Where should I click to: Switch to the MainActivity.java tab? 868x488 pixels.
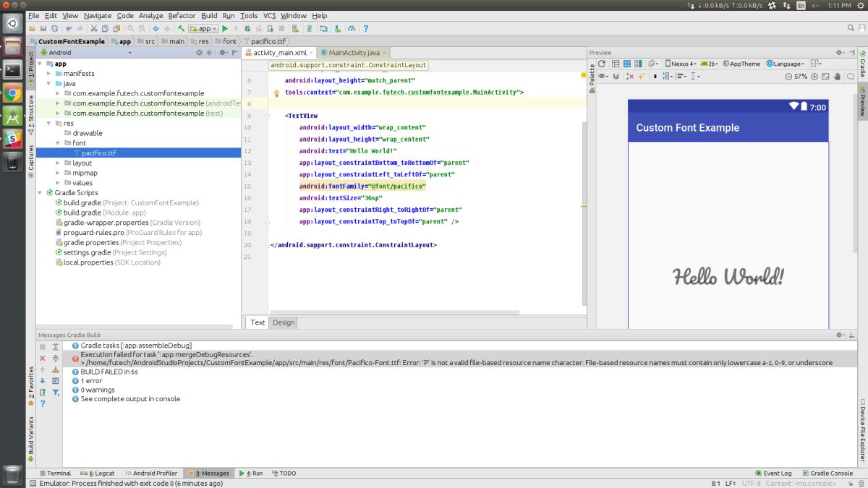(x=354, y=53)
